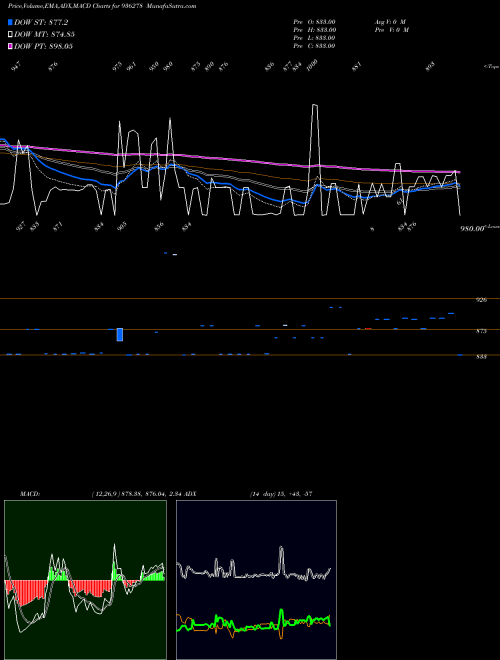Click the '(14 day) 15, +43, -57' ADX values
The image size is (500, 660).
281,494
